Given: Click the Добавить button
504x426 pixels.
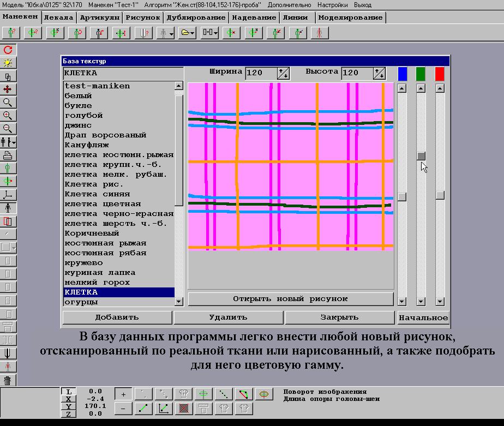Looking at the screenshot, I should tap(117, 317).
